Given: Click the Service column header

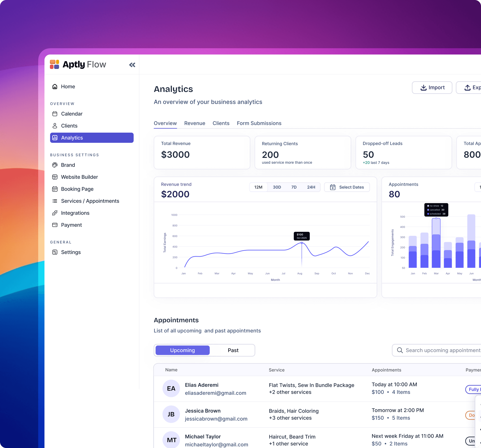Looking at the screenshot, I should pos(277,370).
